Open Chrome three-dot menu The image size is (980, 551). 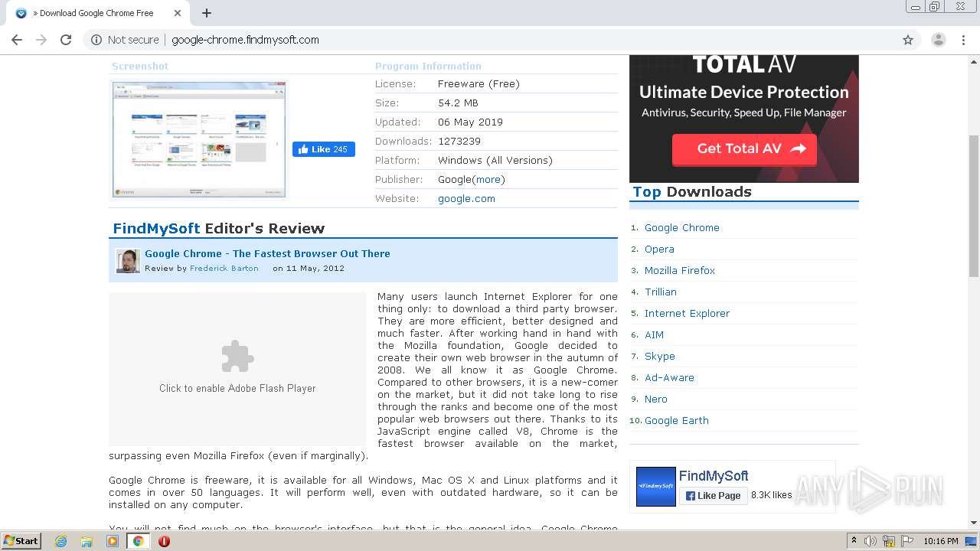click(963, 40)
